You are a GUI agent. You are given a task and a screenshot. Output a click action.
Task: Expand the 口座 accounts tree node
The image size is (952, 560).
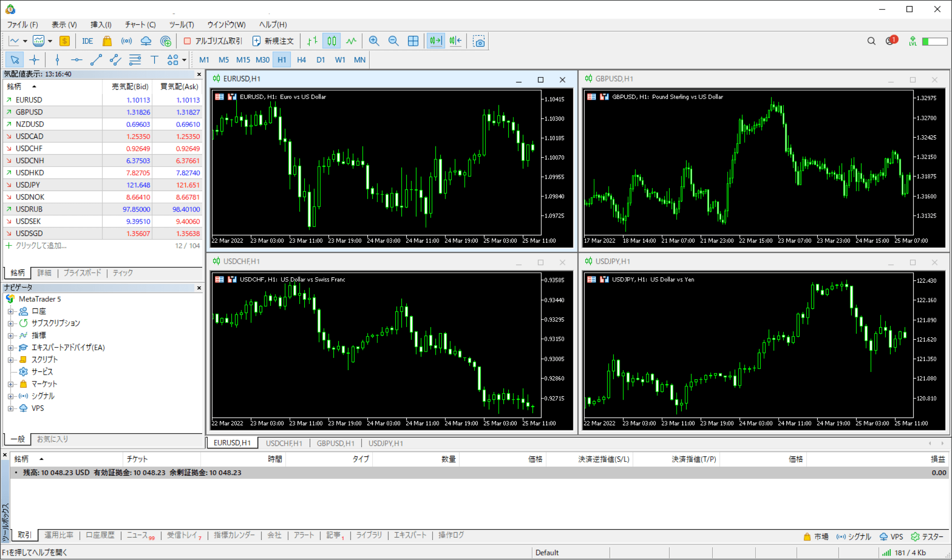coord(10,311)
